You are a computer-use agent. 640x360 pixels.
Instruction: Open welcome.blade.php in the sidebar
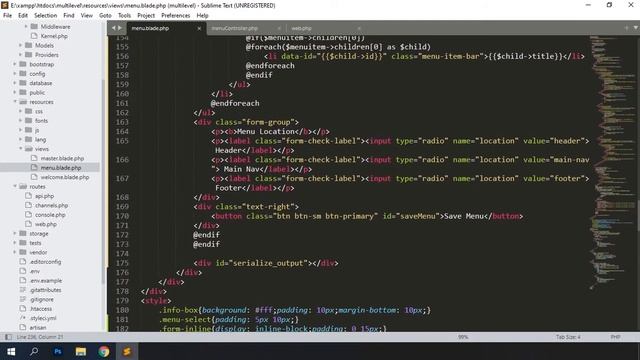pyautogui.click(x=64, y=177)
